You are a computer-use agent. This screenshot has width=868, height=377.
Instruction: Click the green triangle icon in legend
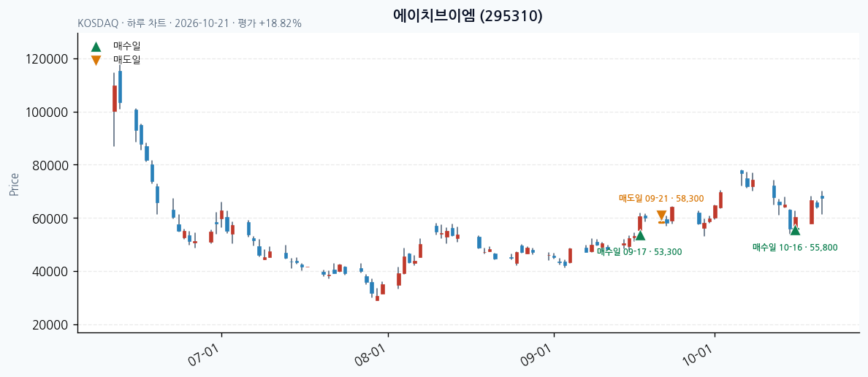tap(96, 47)
